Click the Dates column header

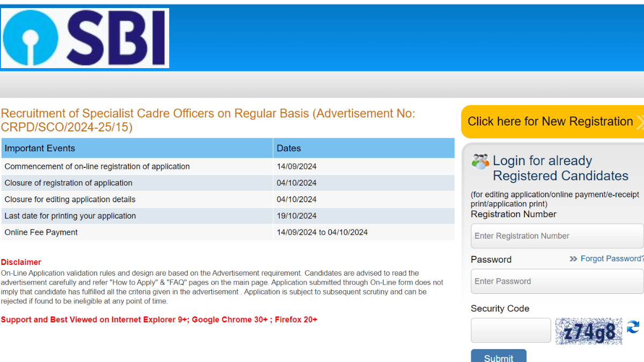pos(364,148)
